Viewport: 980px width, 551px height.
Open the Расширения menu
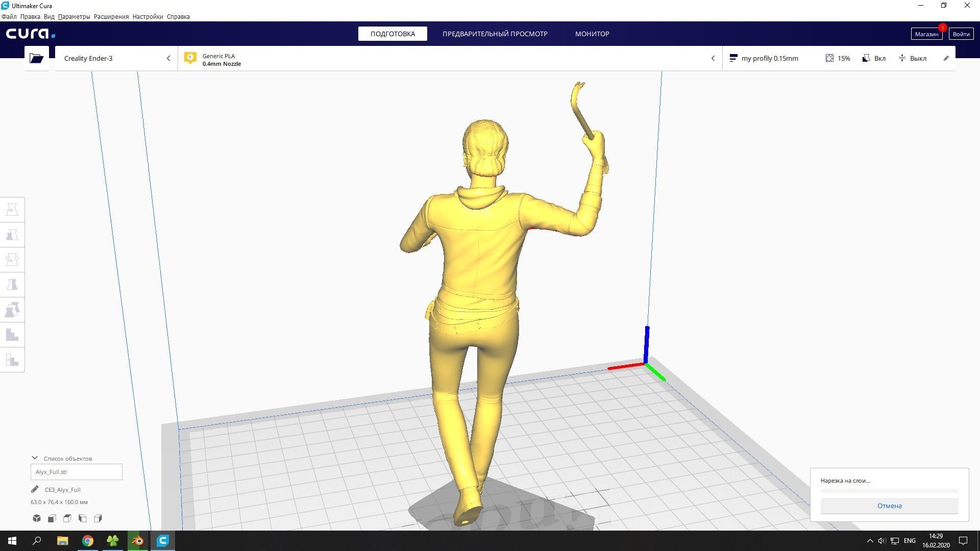coord(111,16)
